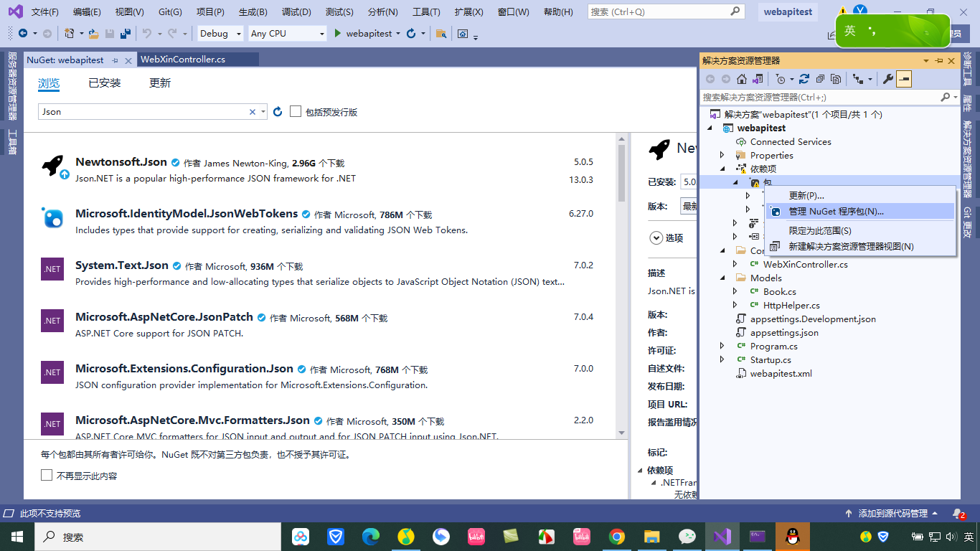The height and width of the screenshot is (551, 980).
Task: Click the new project toolbar icon
Action: pos(69,34)
